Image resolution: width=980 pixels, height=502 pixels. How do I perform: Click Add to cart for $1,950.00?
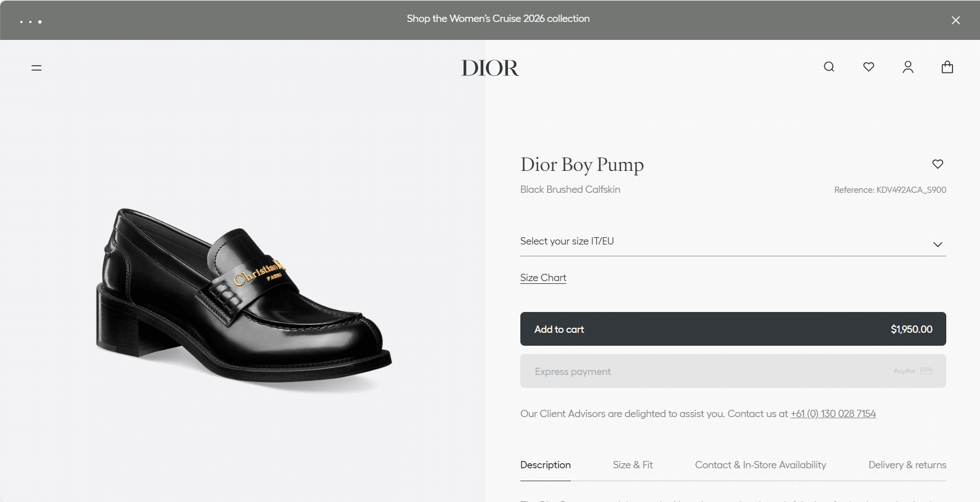tap(733, 329)
